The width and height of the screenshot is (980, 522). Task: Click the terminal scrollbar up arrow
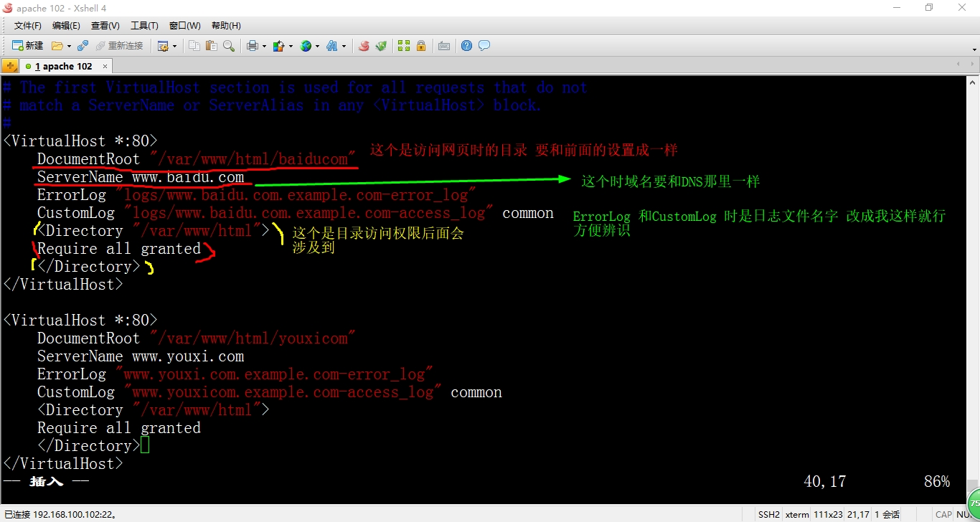click(973, 82)
